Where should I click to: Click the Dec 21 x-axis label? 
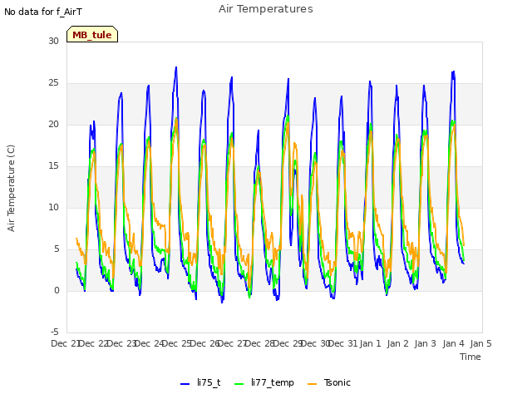point(65,343)
